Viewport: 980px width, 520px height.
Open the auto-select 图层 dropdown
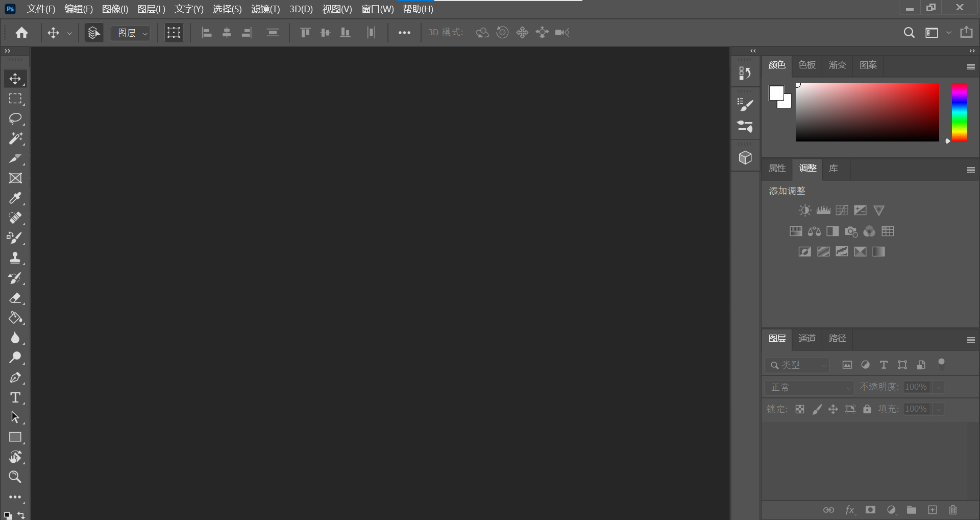(131, 33)
